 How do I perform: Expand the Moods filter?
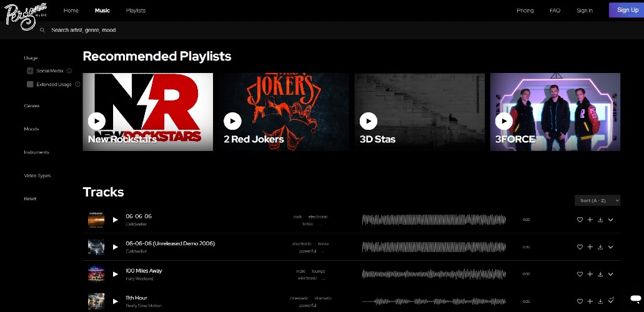click(x=31, y=129)
